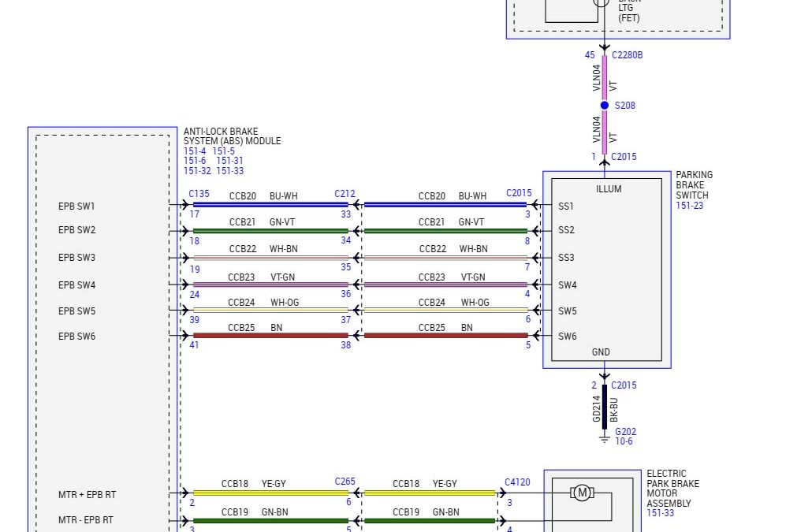The height and width of the screenshot is (532, 812).
Task: Select the C2280B connector label
Action: pyautogui.click(x=628, y=55)
